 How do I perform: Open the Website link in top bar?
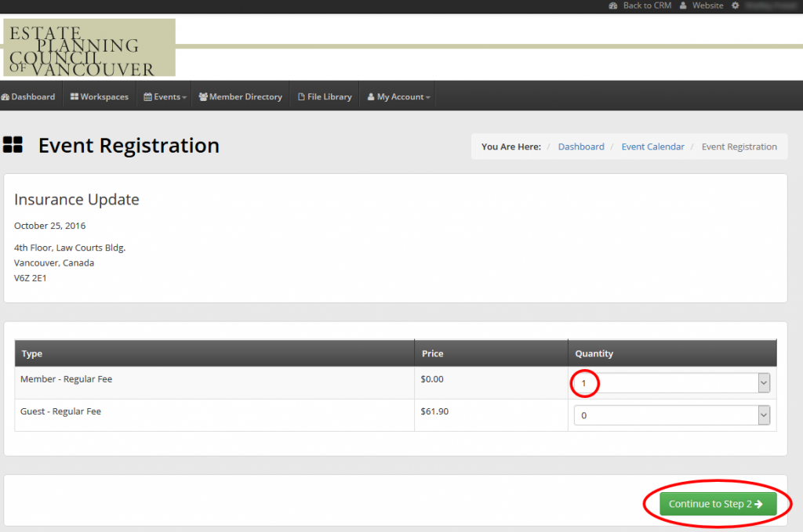708,5
